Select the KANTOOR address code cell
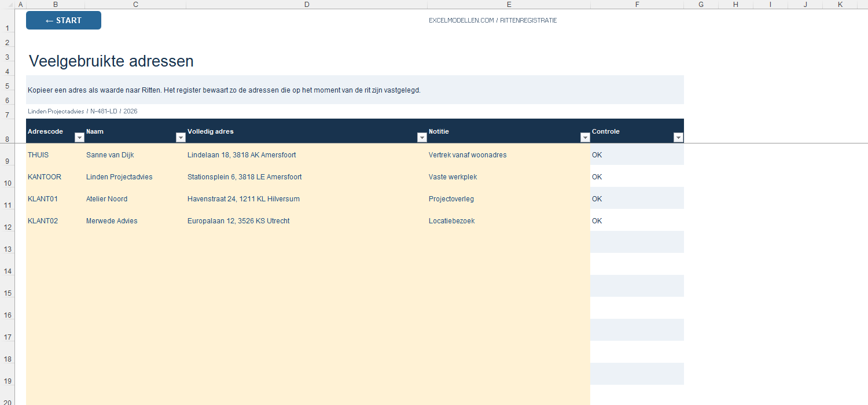This screenshot has width=868, height=405. (x=56, y=176)
